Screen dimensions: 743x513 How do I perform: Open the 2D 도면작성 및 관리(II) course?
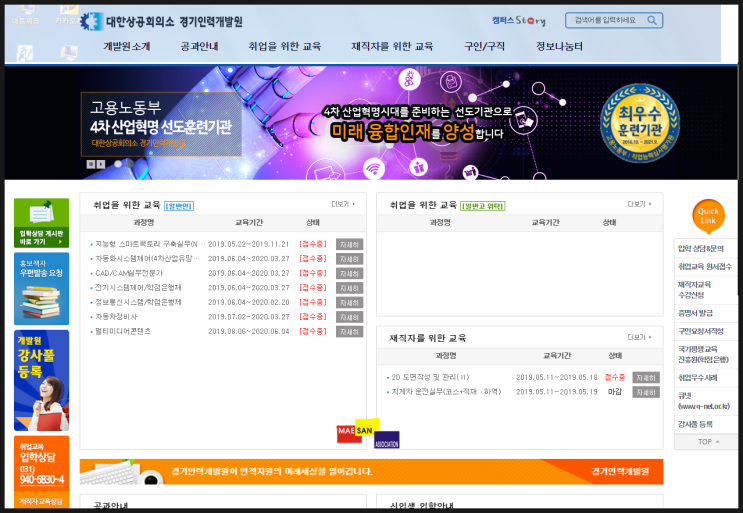(x=430, y=378)
